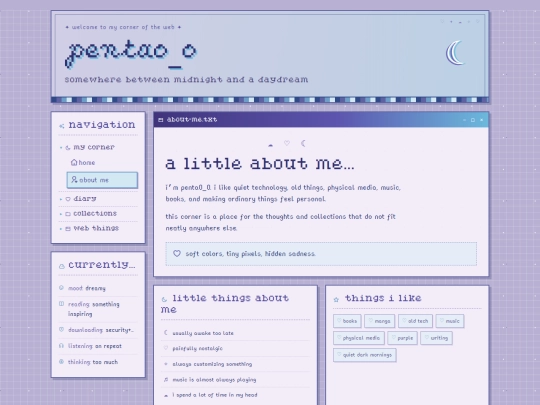Click the somewhere between midnight and a daydream tagline
The image size is (540, 405).
186,80
